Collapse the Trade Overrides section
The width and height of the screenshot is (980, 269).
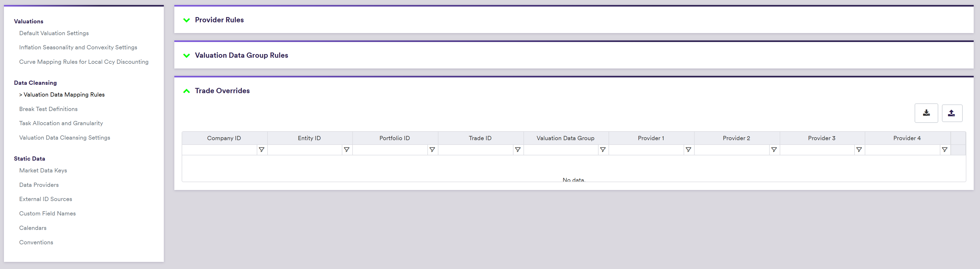pos(186,91)
